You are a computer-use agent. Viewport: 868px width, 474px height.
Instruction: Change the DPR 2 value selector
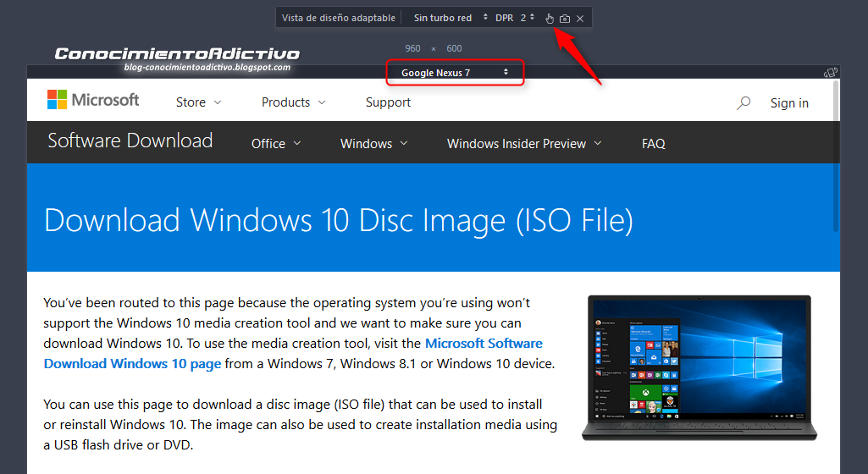pyautogui.click(x=515, y=18)
